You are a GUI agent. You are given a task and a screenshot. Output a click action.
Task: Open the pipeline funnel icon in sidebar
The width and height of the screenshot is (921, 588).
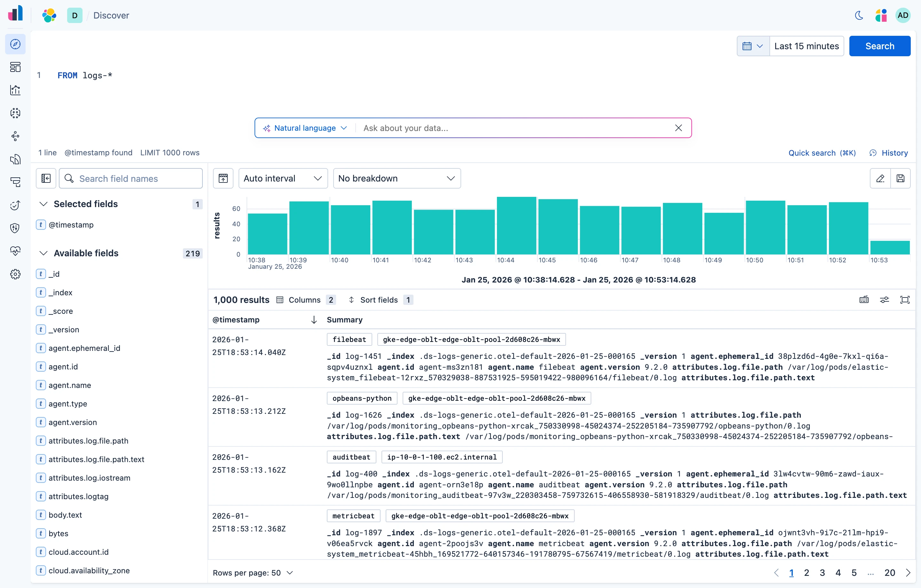point(15,182)
